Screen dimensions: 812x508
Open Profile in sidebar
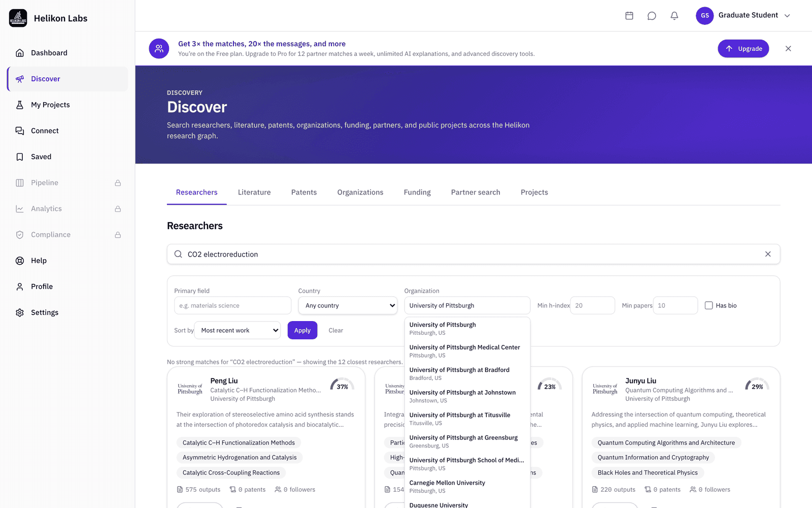(67, 287)
